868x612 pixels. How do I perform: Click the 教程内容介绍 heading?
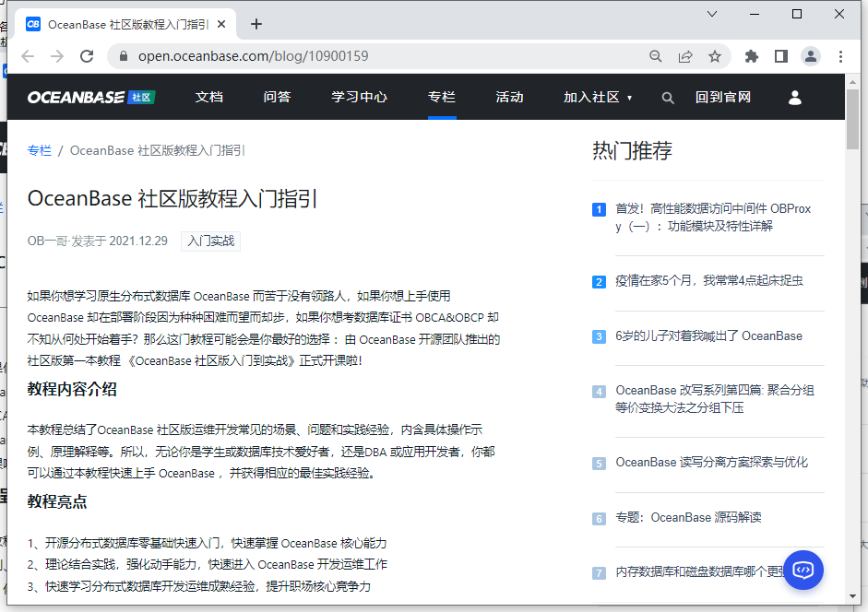pos(72,389)
